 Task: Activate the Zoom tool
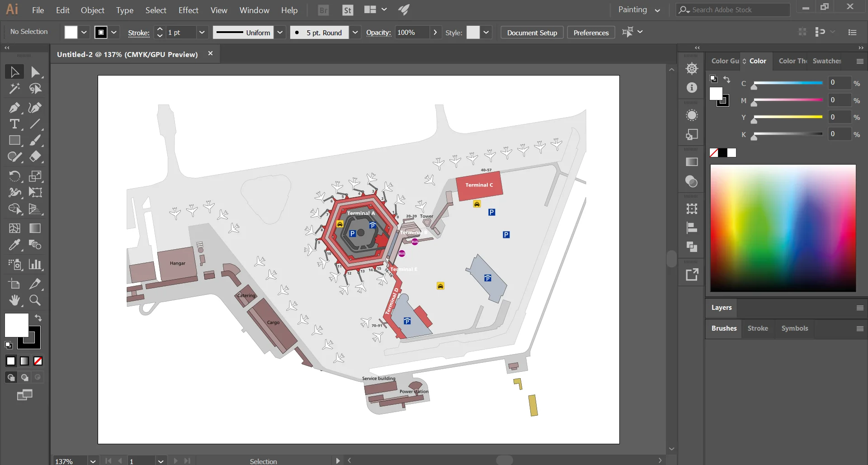[35, 300]
